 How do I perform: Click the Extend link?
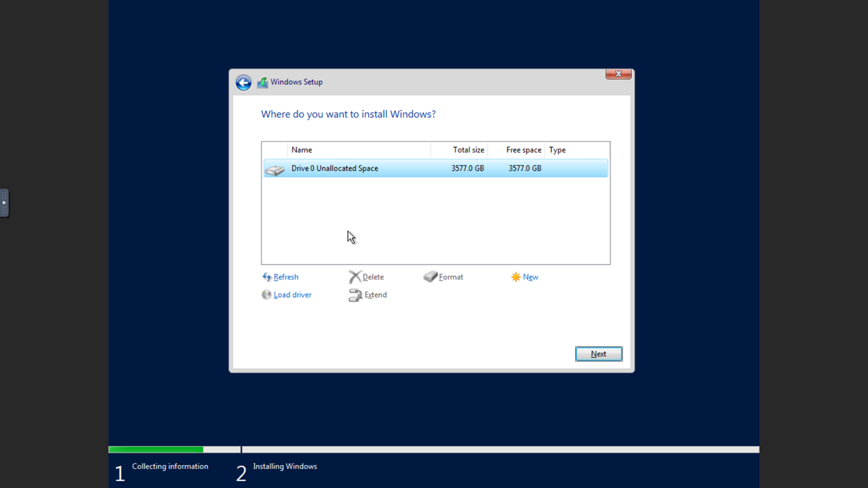point(376,295)
